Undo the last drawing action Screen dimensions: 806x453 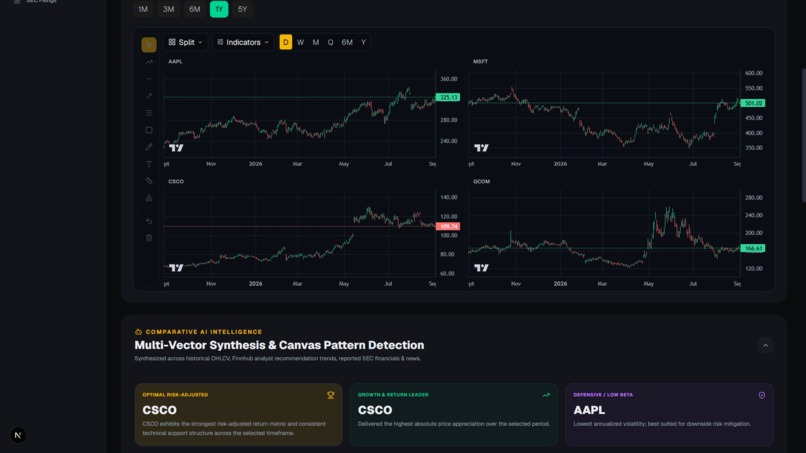pos(149,221)
